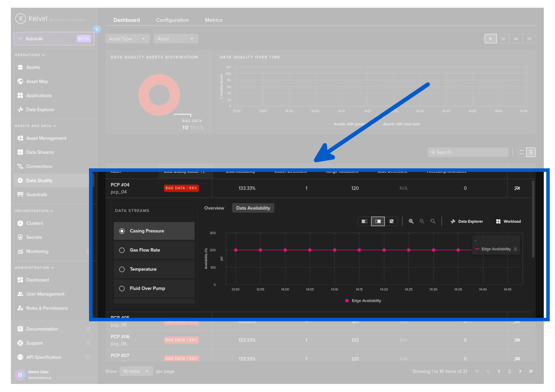
Task: Collapse the sidebar with arrow button
Action: point(97,29)
